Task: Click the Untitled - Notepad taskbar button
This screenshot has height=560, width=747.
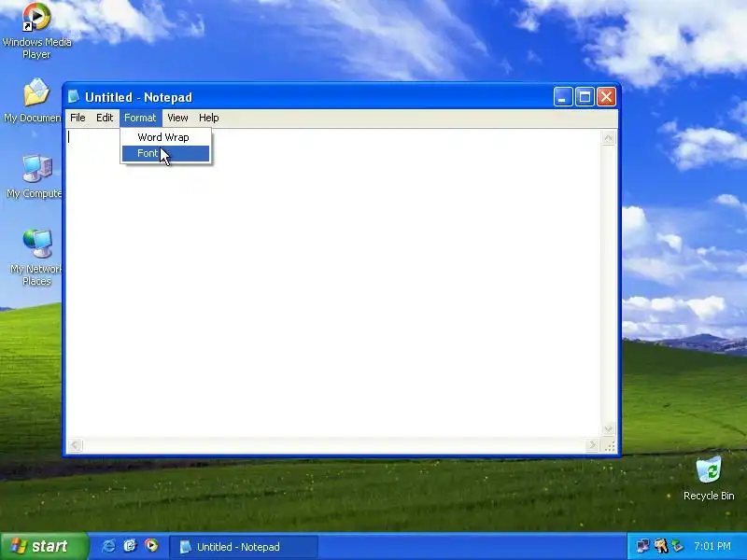Action: 244,547
